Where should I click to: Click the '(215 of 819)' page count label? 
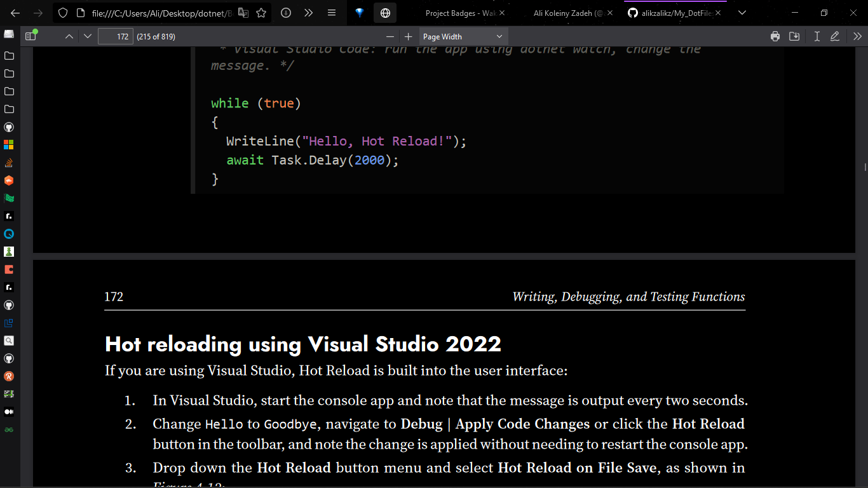point(156,36)
